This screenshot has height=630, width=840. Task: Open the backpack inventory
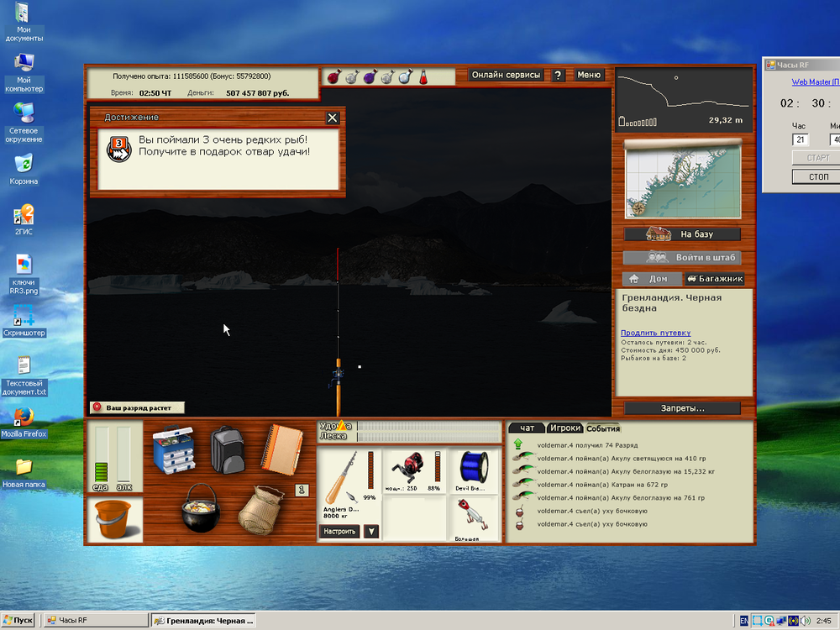[x=228, y=450]
